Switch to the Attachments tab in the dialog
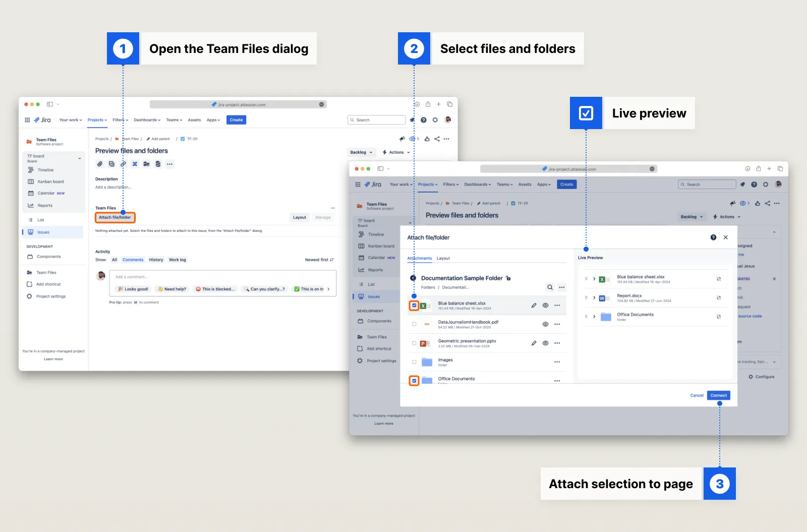 pos(420,258)
